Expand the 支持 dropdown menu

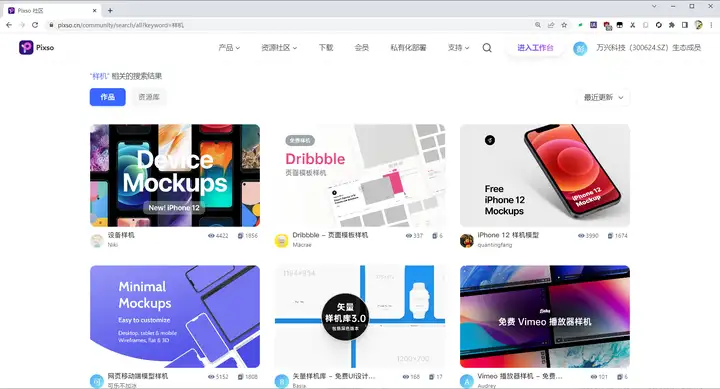click(458, 47)
